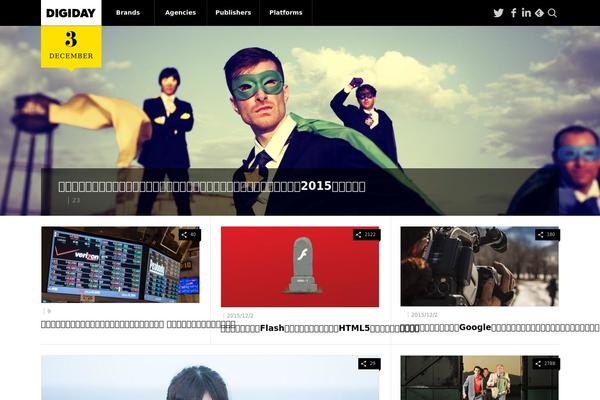The width and height of the screenshot is (600, 400).
Task: Open the three men group photo thumbnail
Action: click(x=479, y=378)
